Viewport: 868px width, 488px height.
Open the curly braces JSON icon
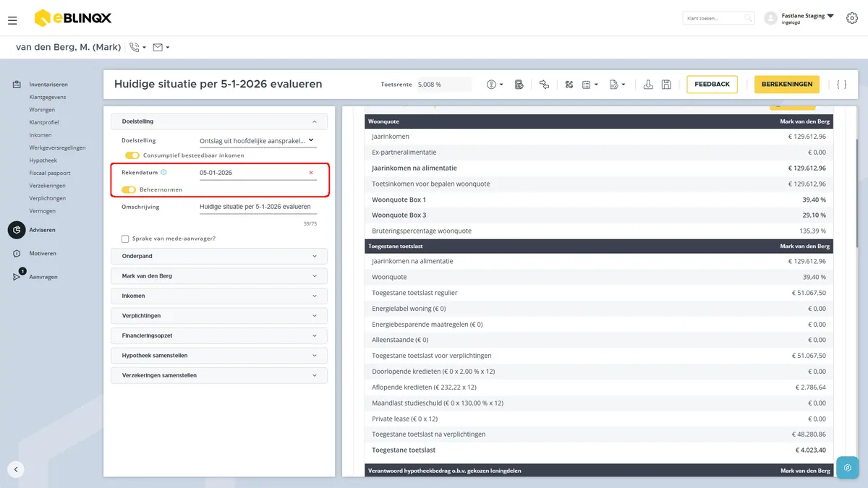pyautogui.click(x=841, y=85)
